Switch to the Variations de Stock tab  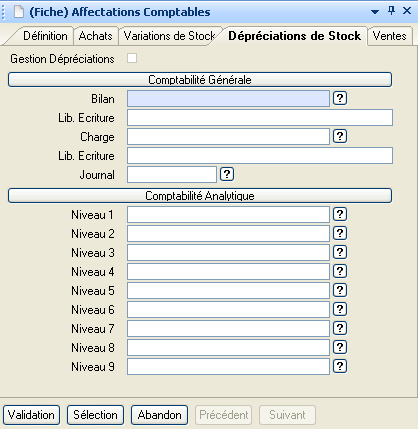169,36
